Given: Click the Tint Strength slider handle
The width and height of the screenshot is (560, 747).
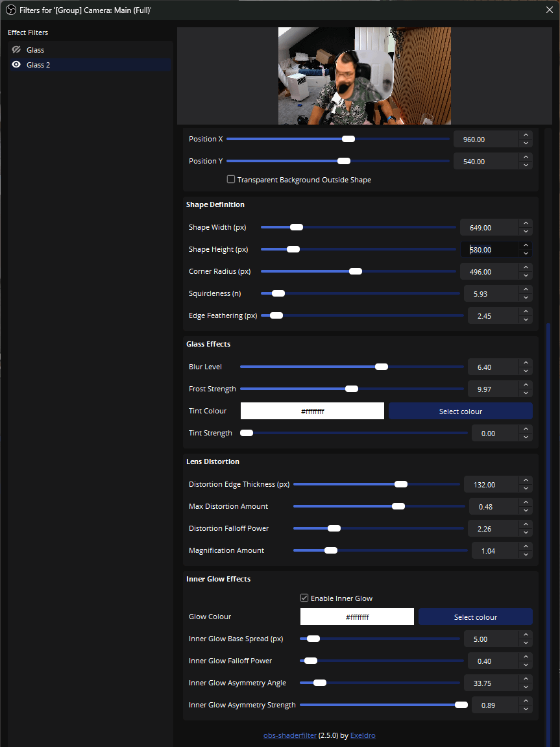Looking at the screenshot, I should (247, 433).
